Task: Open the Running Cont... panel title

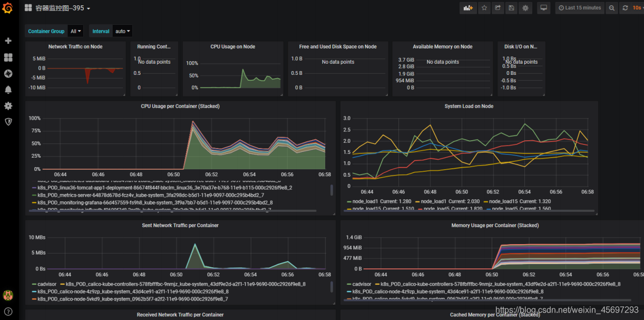Action: tap(154, 46)
